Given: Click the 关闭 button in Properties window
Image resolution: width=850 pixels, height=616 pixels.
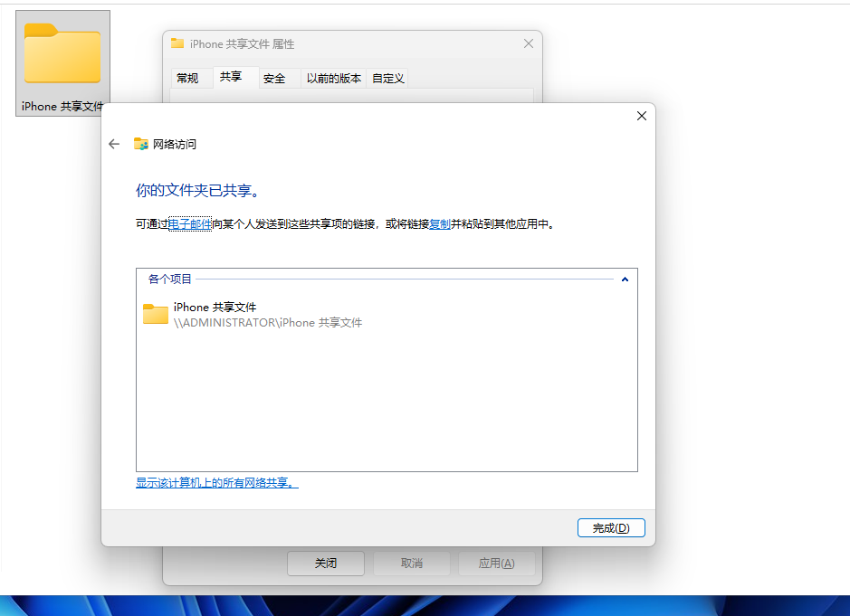Looking at the screenshot, I should [326, 564].
